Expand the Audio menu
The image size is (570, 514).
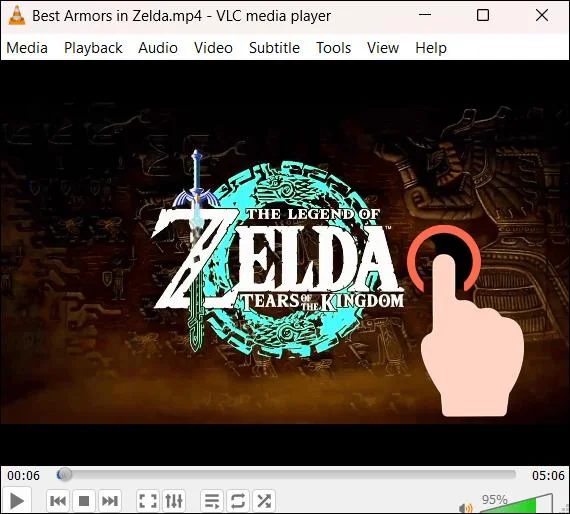tap(158, 48)
